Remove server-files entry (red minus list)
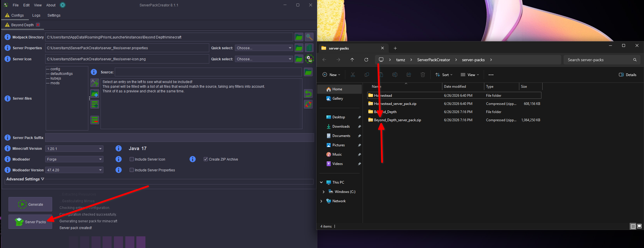Viewport: 644px width, 248px height. click(x=95, y=120)
